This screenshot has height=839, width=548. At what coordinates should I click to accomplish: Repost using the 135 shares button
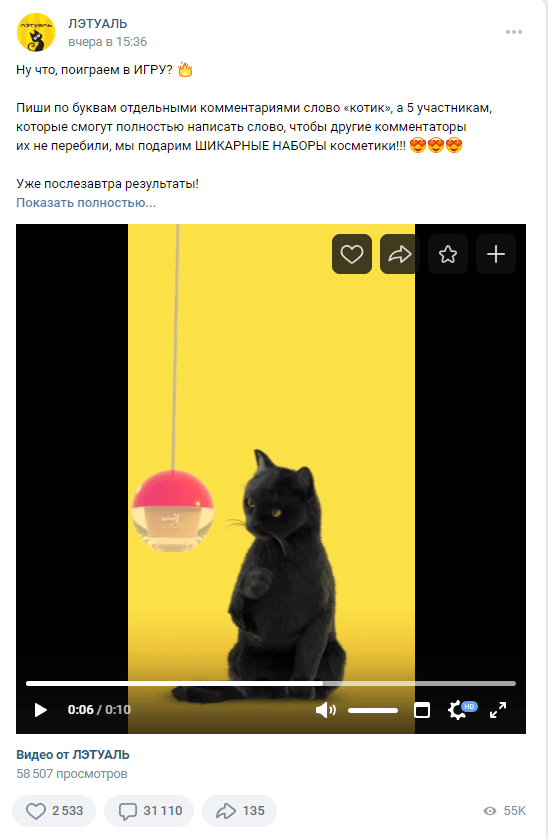(x=239, y=811)
